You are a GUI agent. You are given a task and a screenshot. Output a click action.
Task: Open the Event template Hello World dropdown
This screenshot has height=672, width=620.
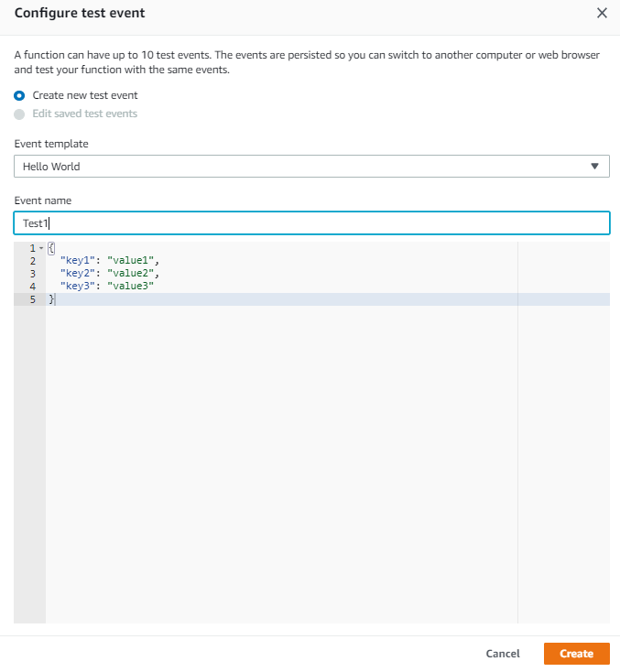pos(302,167)
